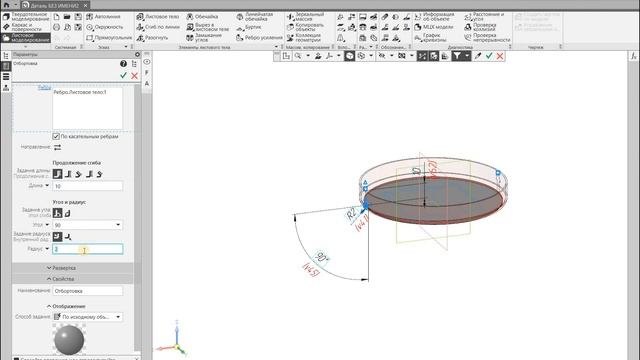Screen dimensions: 640x360
Task: Select outer radius definition mode
Action: pyautogui.click(x=68, y=236)
